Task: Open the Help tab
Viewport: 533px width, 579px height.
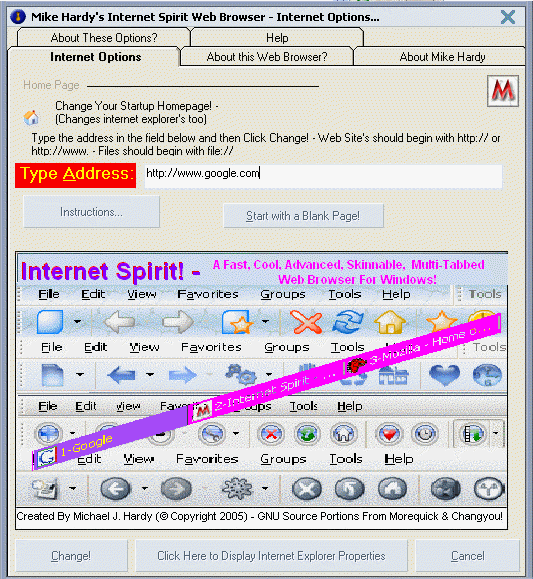Action: 277,38
